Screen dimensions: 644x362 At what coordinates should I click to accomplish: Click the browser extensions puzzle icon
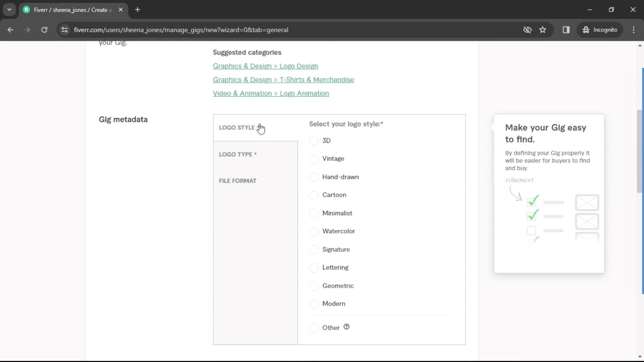pos(566,29)
